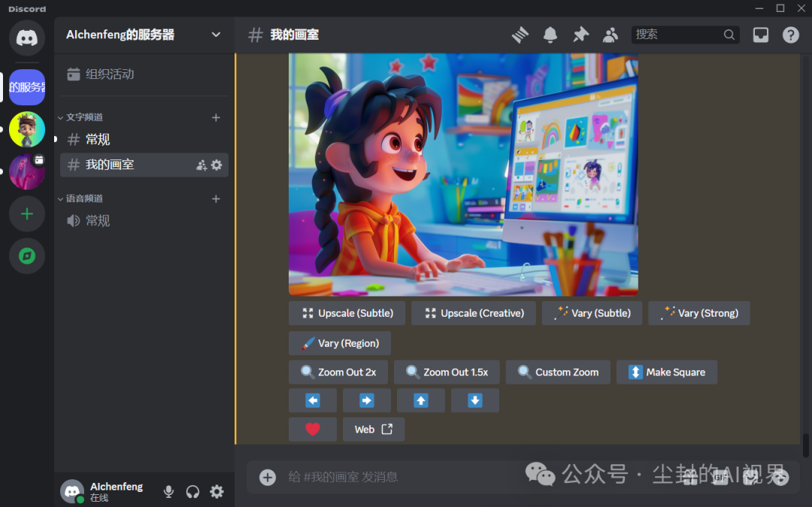
Task: Open the generated girl image
Action: [463, 175]
